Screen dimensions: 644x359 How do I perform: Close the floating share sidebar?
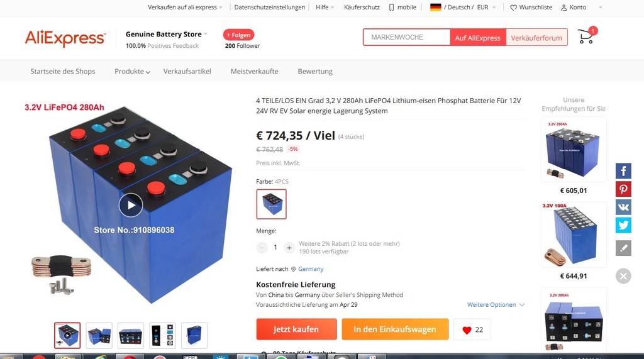[623, 276]
